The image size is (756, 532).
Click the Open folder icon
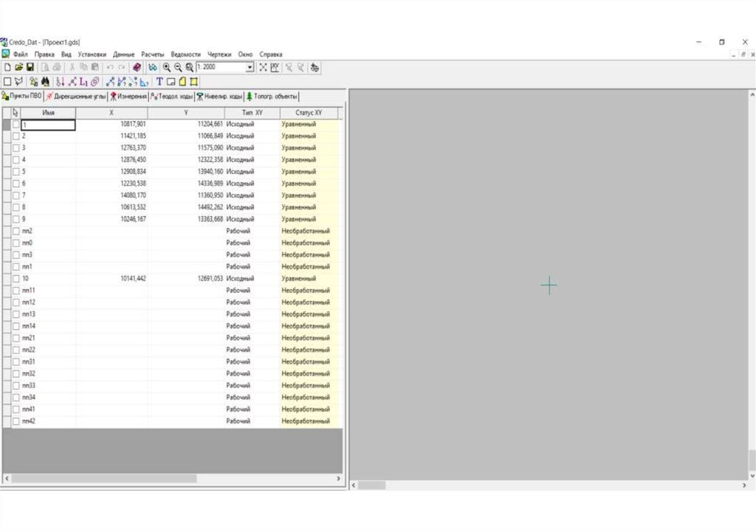point(19,67)
